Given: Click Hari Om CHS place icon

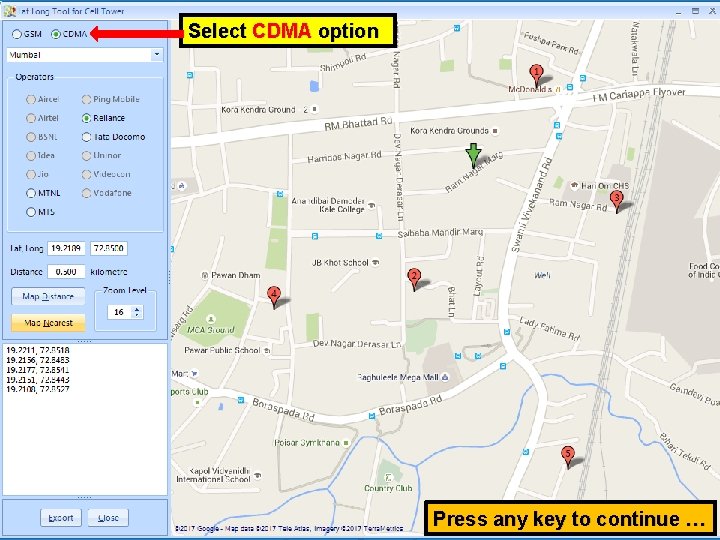Looking at the screenshot, I should coord(574,186).
